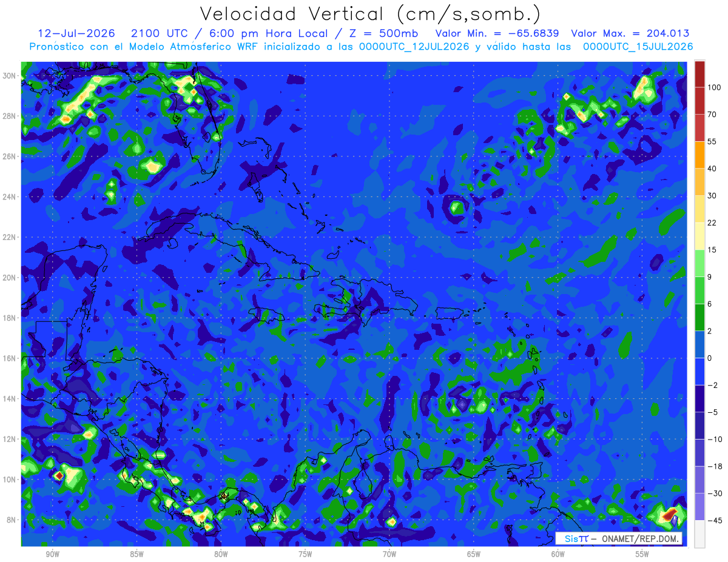The height and width of the screenshot is (562, 728).
Task: Click the colorbar value "55"
Action: click(712, 141)
